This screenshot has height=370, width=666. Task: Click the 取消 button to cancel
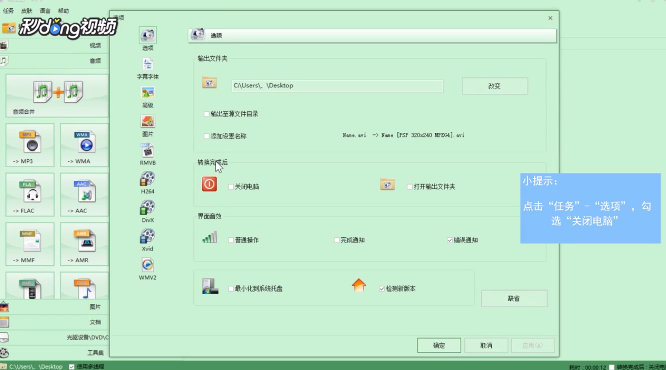486,345
